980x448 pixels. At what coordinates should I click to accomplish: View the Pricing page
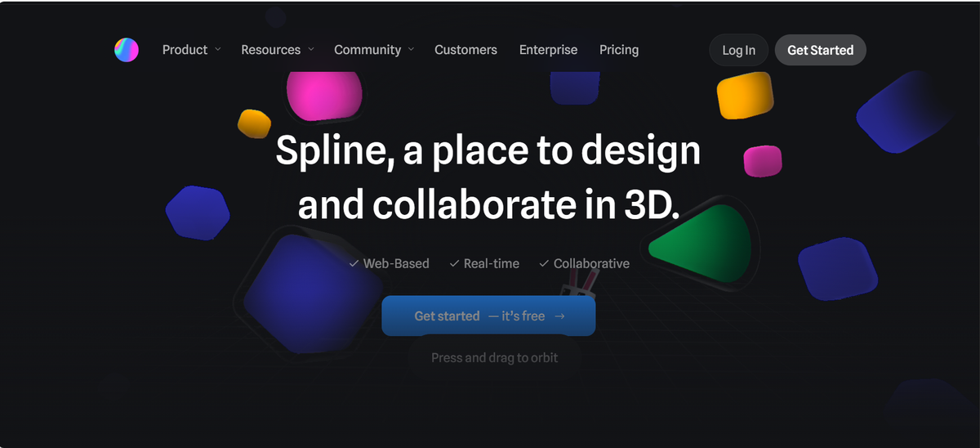point(619,50)
